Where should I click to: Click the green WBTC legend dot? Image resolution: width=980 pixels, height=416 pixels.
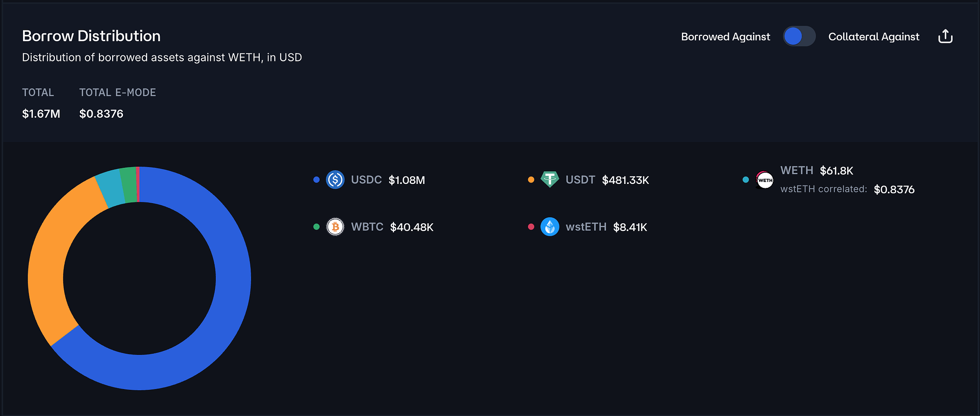tap(317, 227)
